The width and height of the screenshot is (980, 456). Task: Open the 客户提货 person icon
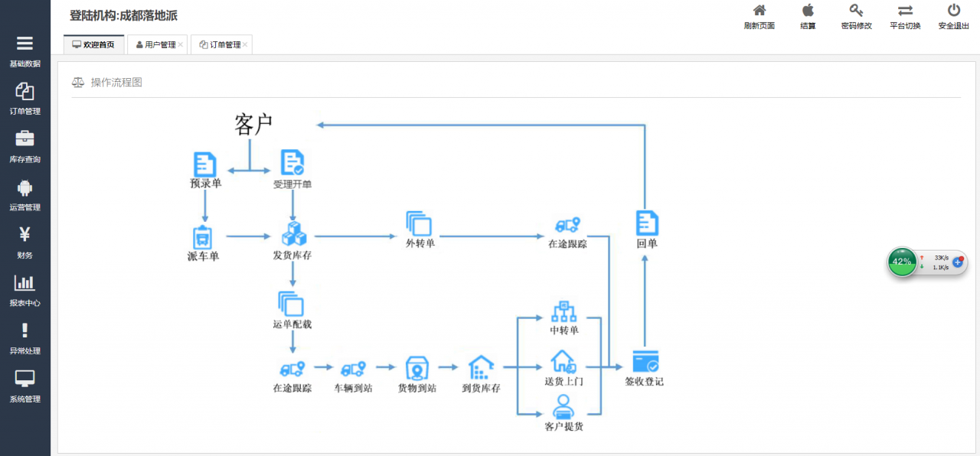563,406
